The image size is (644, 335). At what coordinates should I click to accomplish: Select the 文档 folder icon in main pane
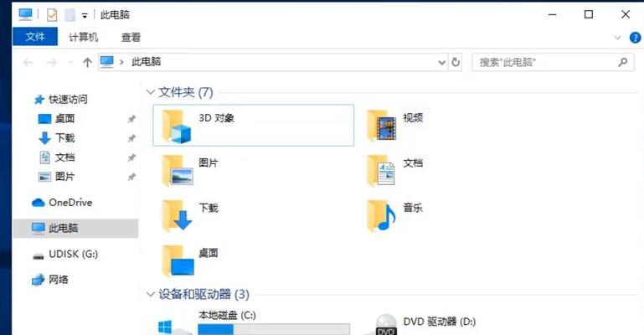pos(381,170)
